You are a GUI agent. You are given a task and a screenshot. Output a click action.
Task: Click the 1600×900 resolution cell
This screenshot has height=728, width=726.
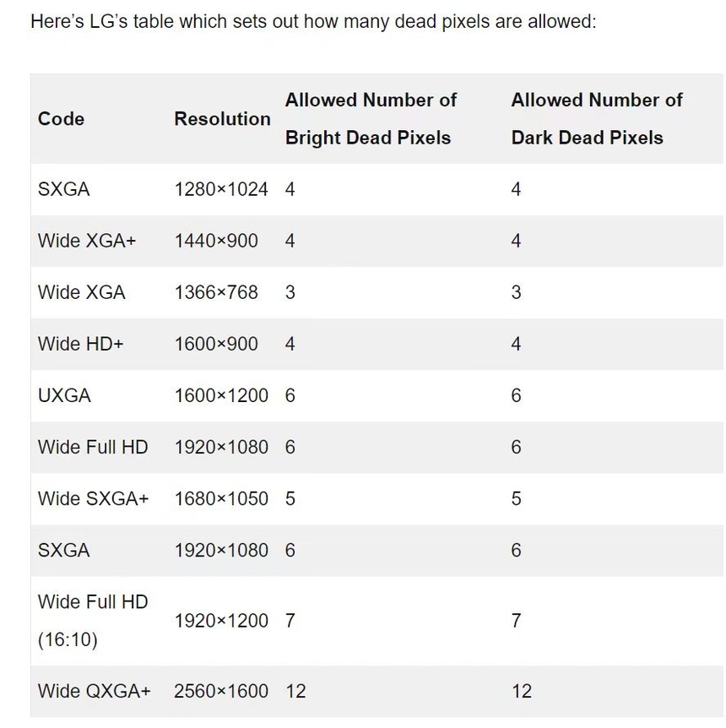[x=216, y=344]
